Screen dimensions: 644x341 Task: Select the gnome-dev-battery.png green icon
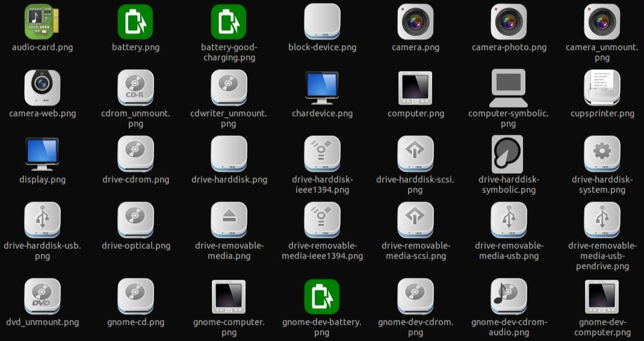[322, 296]
